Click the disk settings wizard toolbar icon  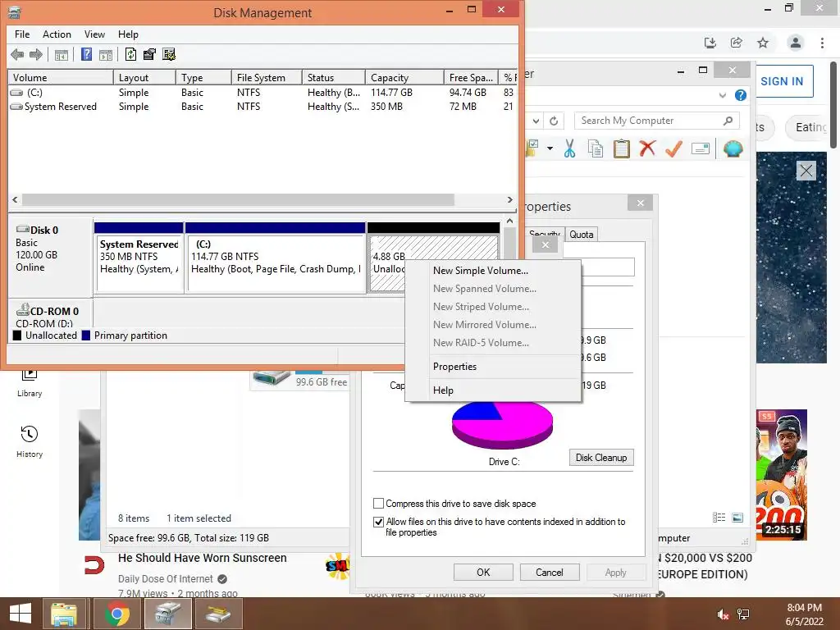[x=169, y=54]
